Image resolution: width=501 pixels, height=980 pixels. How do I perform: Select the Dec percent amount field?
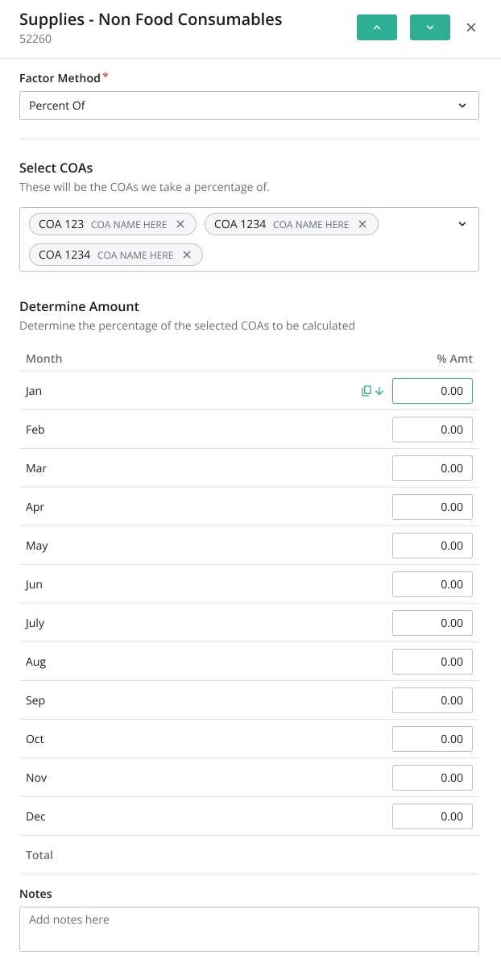(x=432, y=816)
